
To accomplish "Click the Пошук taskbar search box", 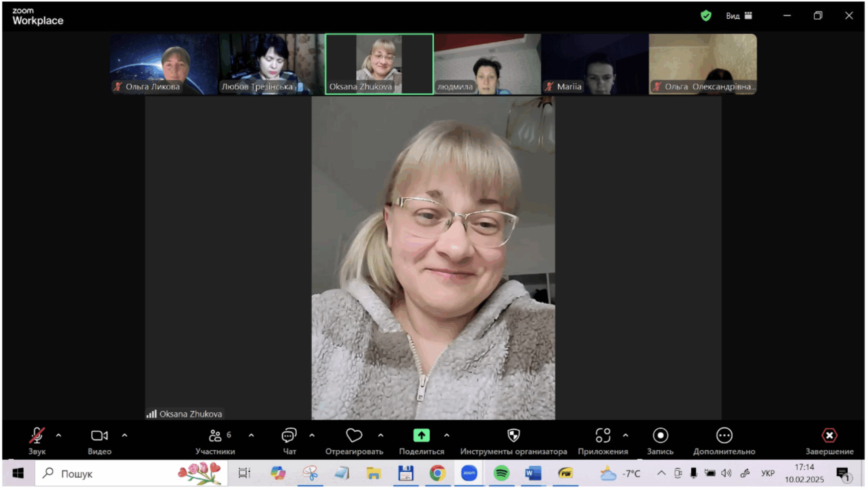I will [x=132, y=474].
